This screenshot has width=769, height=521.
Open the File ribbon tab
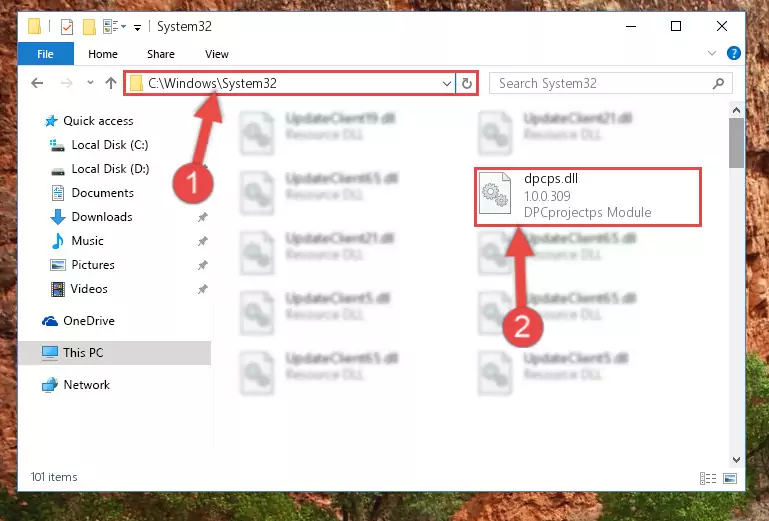click(x=46, y=54)
